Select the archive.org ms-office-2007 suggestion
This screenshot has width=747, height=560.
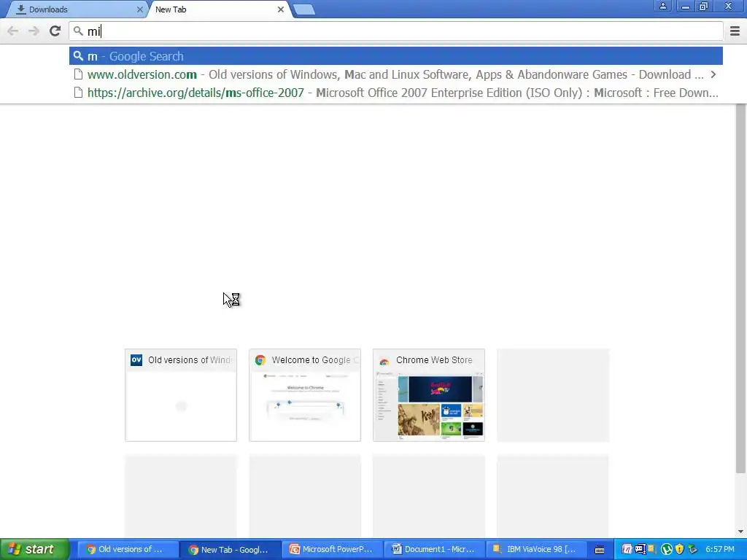[x=396, y=93]
